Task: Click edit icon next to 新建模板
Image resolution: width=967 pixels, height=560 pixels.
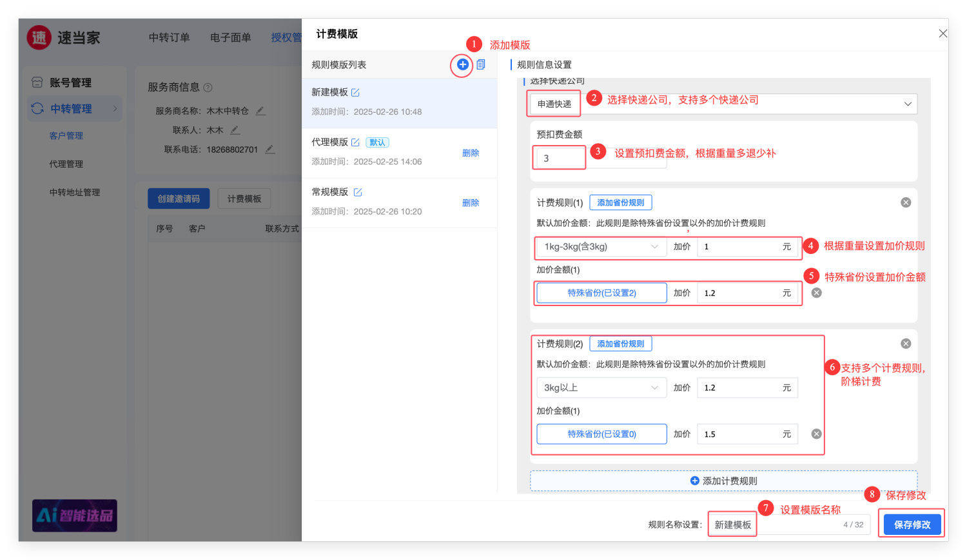Action: (355, 93)
